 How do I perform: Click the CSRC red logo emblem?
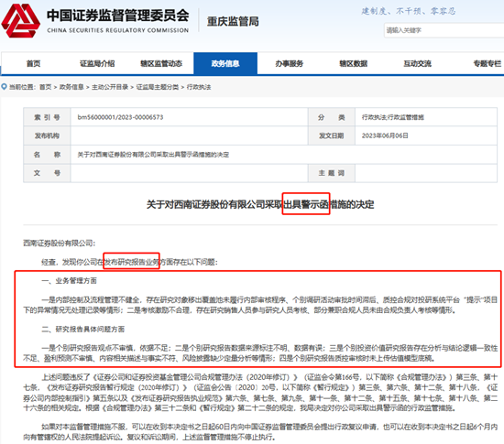click(21, 21)
